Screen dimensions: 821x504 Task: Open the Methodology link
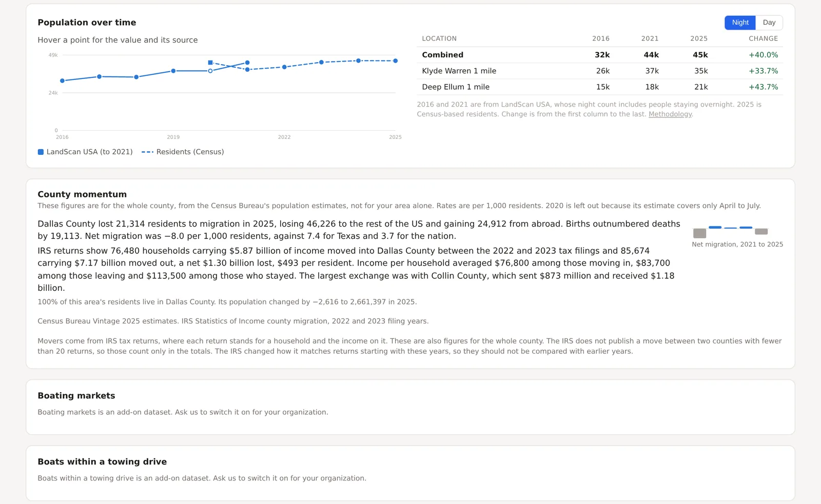(x=670, y=114)
